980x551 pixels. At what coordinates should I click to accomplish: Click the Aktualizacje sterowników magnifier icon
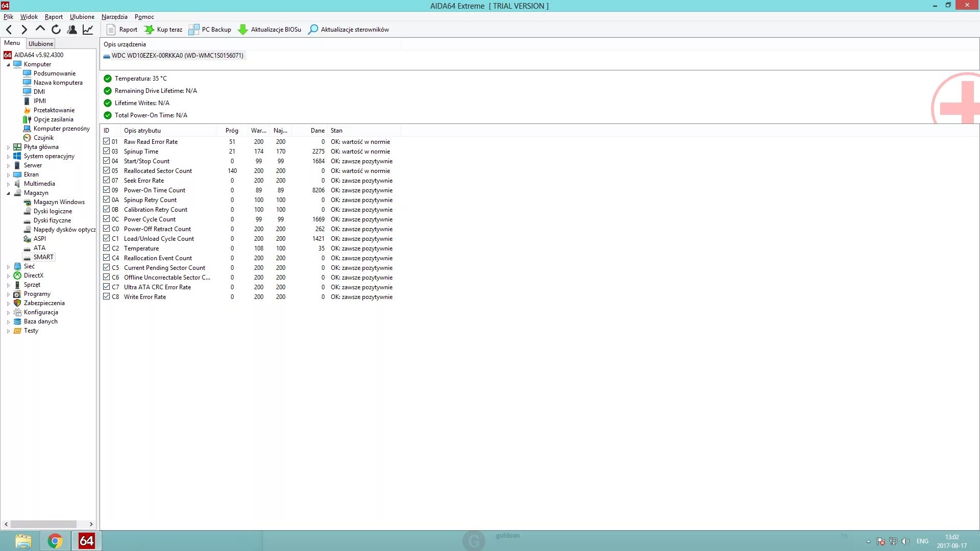(x=313, y=30)
